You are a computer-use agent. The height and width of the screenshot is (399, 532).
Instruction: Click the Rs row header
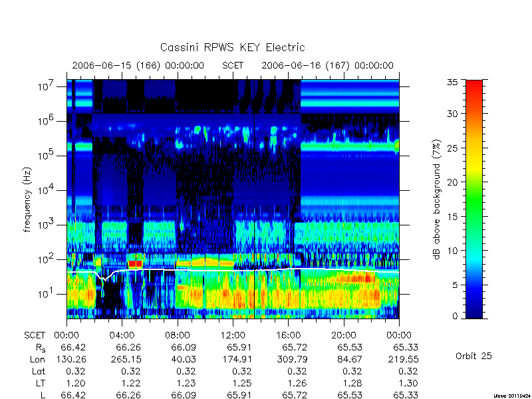click(x=40, y=348)
